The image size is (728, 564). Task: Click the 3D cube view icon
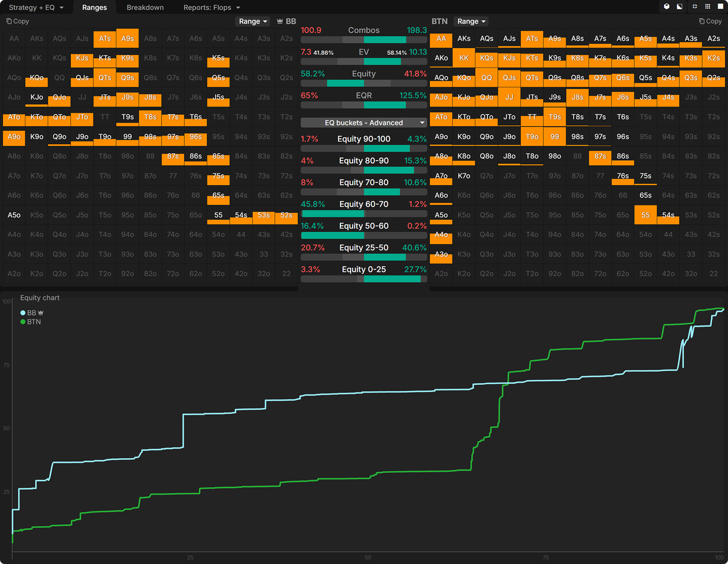tap(667, 6)
